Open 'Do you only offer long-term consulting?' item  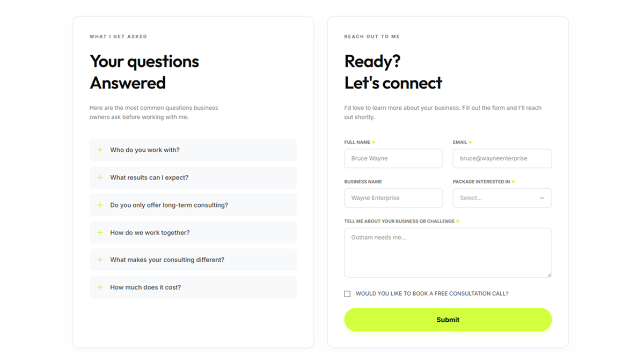coord(193,205)
